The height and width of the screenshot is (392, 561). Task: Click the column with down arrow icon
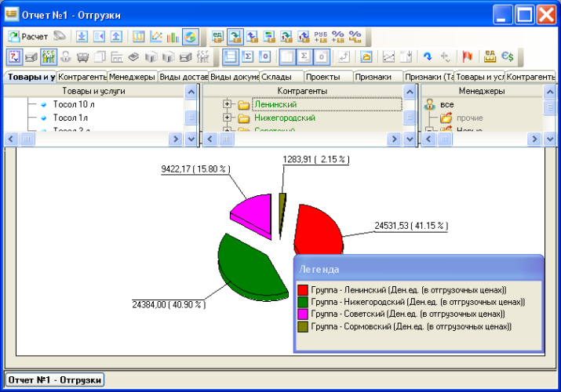[x=406, y=56]
